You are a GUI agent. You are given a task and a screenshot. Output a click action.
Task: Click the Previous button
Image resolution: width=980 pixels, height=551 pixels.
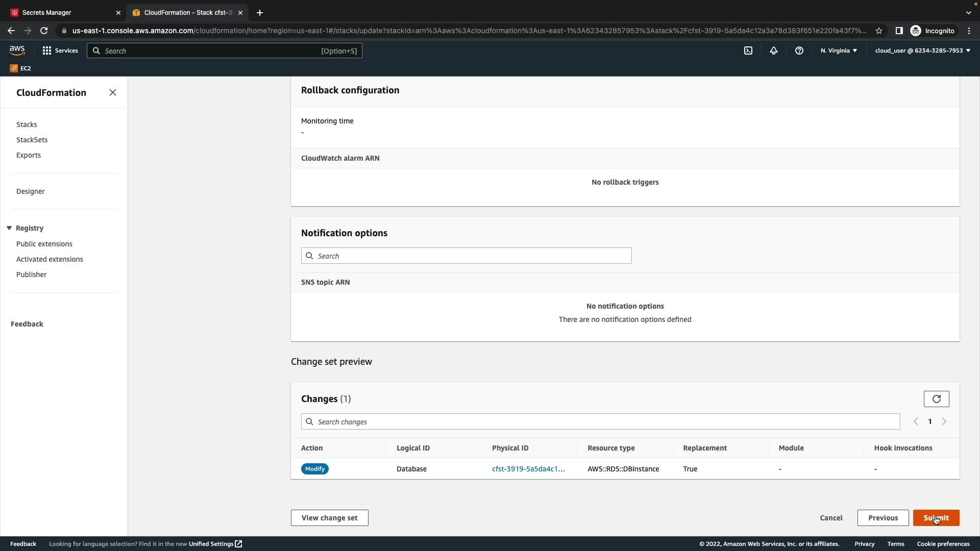pyautogui.click(x=883, y=518)
